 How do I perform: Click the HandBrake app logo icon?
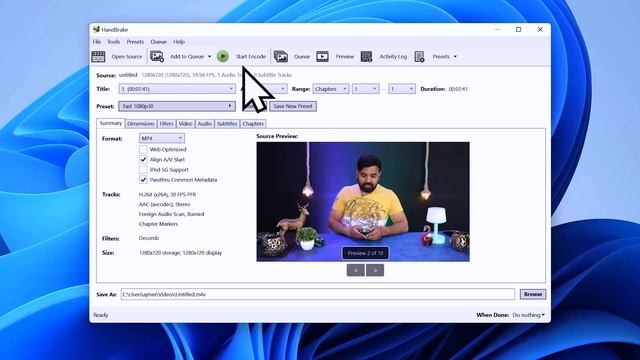[x=96, y=29]
